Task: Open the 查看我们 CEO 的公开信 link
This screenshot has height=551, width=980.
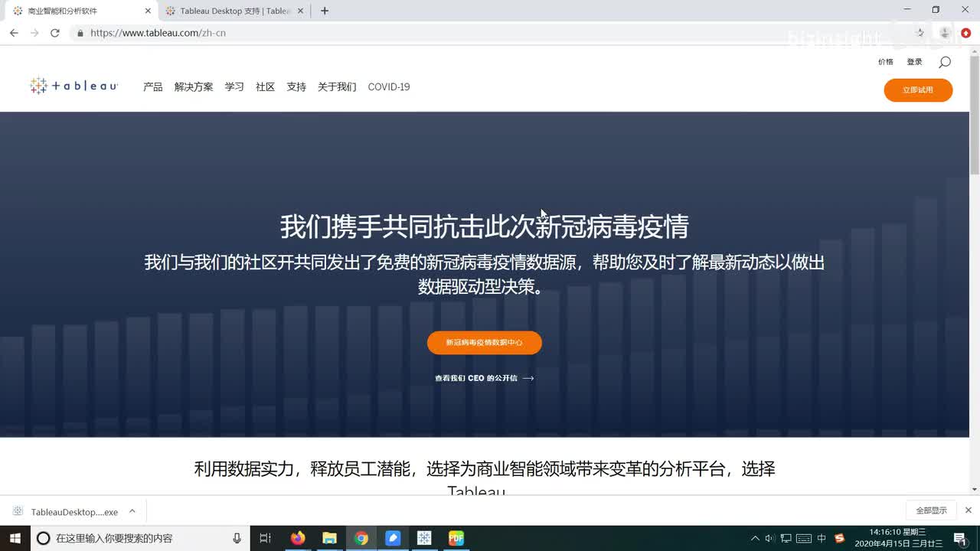Action: pos(485,378)
